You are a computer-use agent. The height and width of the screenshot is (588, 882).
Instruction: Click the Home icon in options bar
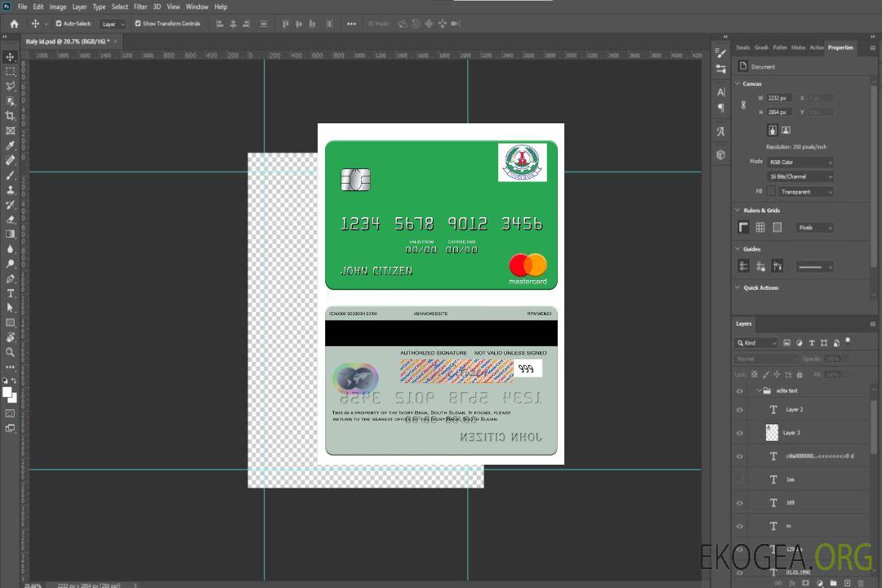(x=14, y=24)
